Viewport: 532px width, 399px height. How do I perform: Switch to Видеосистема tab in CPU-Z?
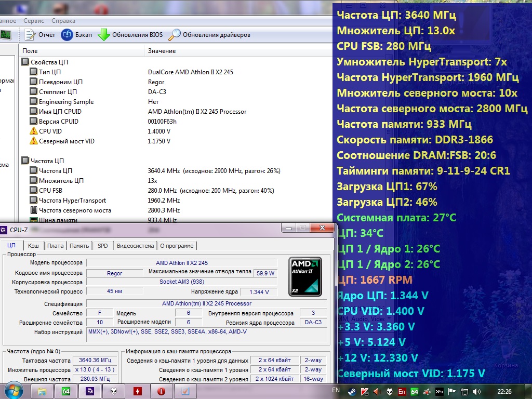click(x=136, y=246)
